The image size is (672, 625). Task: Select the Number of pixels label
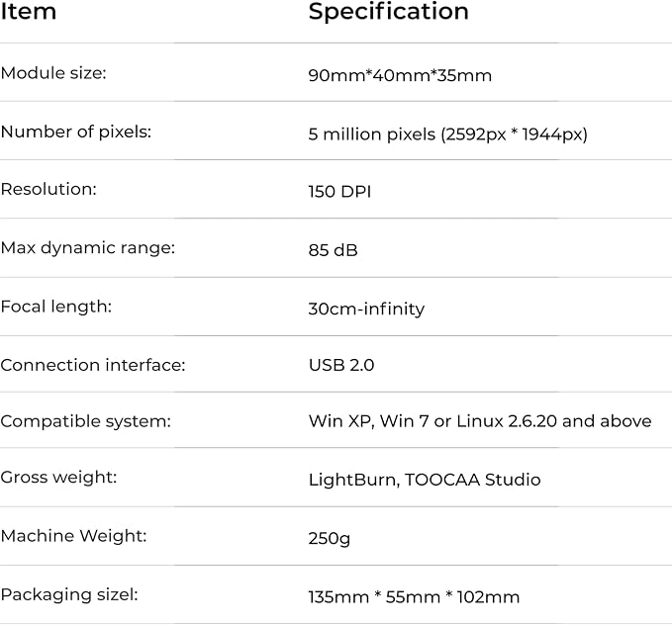click(76, 132)
